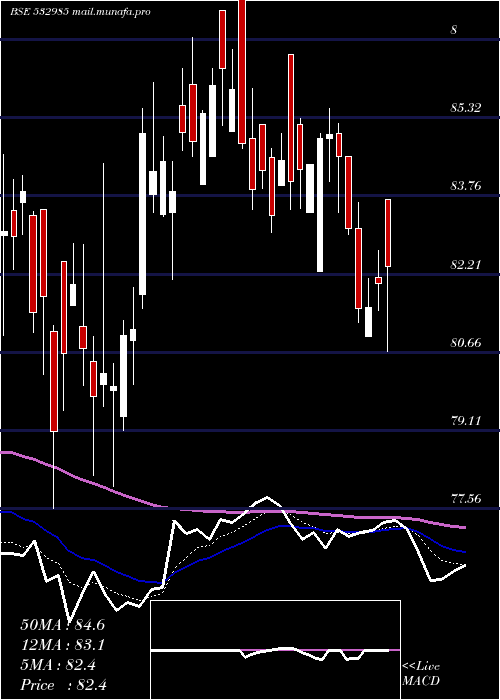500x700 pixels.
Task: Click the BSE 532985 mail.munafa.pro title
Action: pyautogui.click(x=80, y=12)
